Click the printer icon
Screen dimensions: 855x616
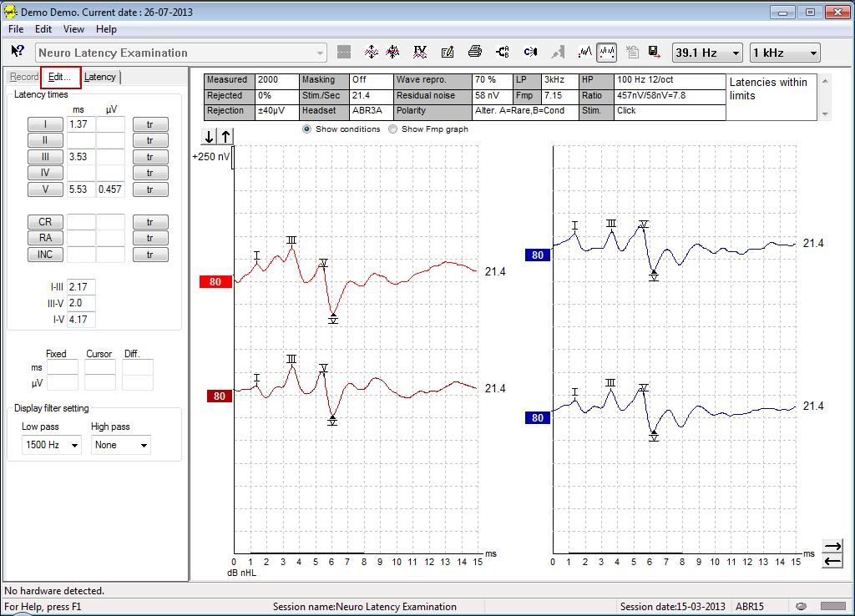click(x=475, y=53)
